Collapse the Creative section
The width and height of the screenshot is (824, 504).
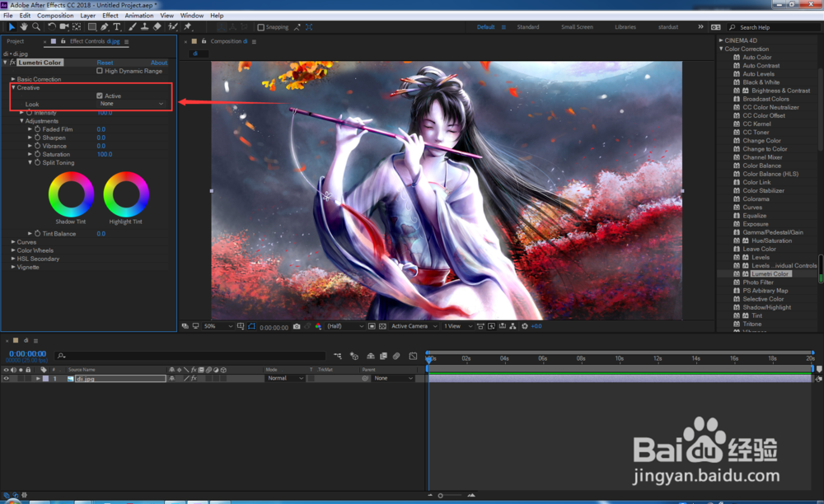coord(13,87)
